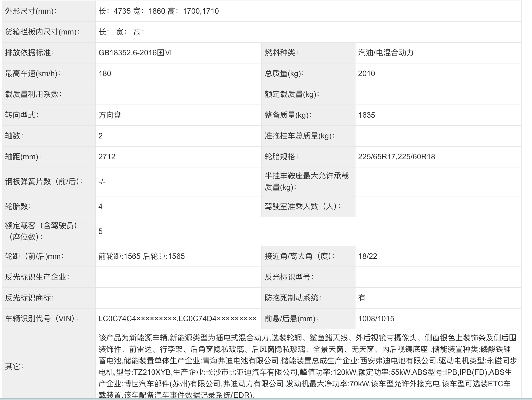Click the 反光标识生产企业 label
This screenshot has width=532, height=400.
tap(37, 277)
